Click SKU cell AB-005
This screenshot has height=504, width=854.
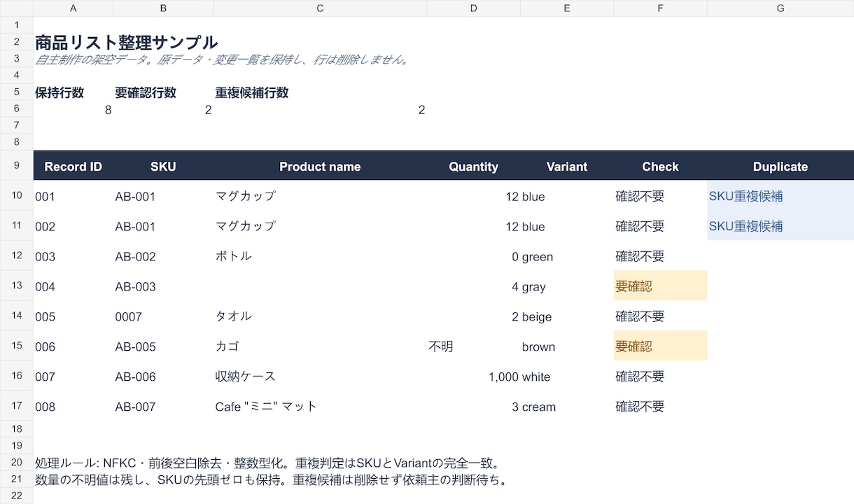163,347
